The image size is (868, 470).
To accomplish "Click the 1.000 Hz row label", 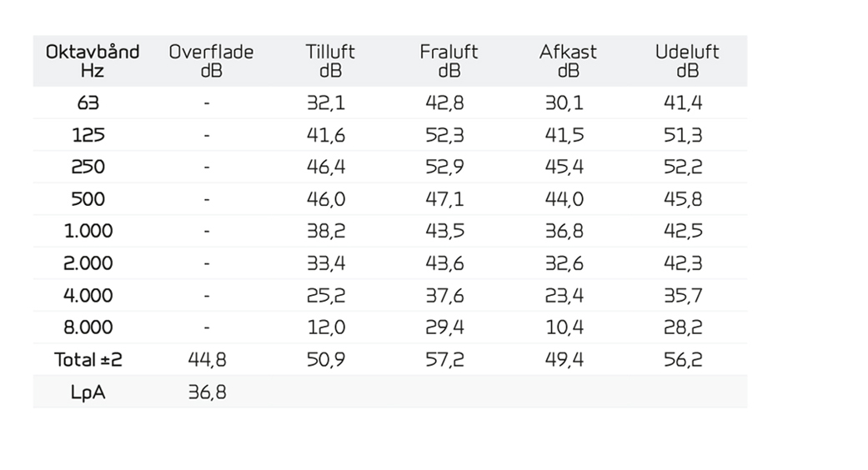I will click(x=88, y=231).
